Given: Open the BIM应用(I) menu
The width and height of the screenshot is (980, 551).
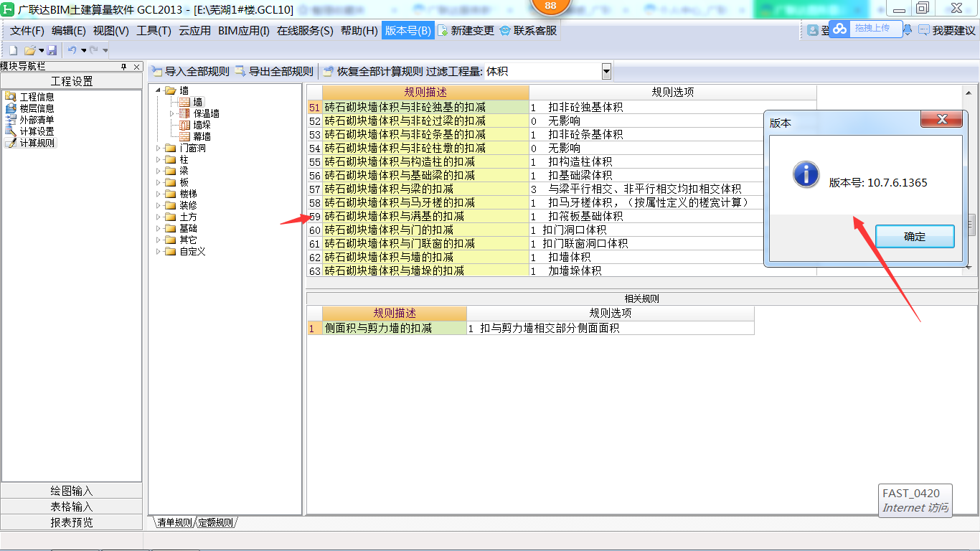Looking at the screenshot, I should [244, 31].
